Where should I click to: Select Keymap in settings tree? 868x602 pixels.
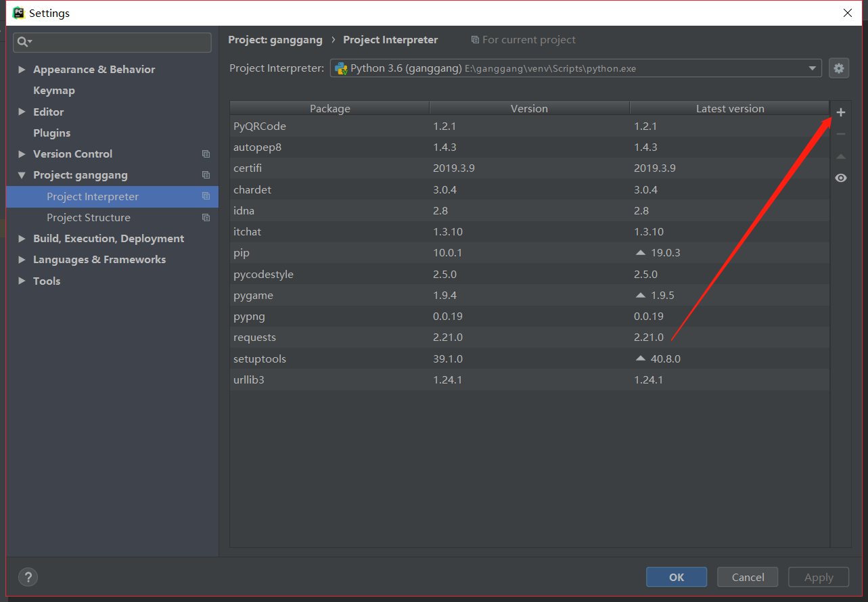(54, 91)
